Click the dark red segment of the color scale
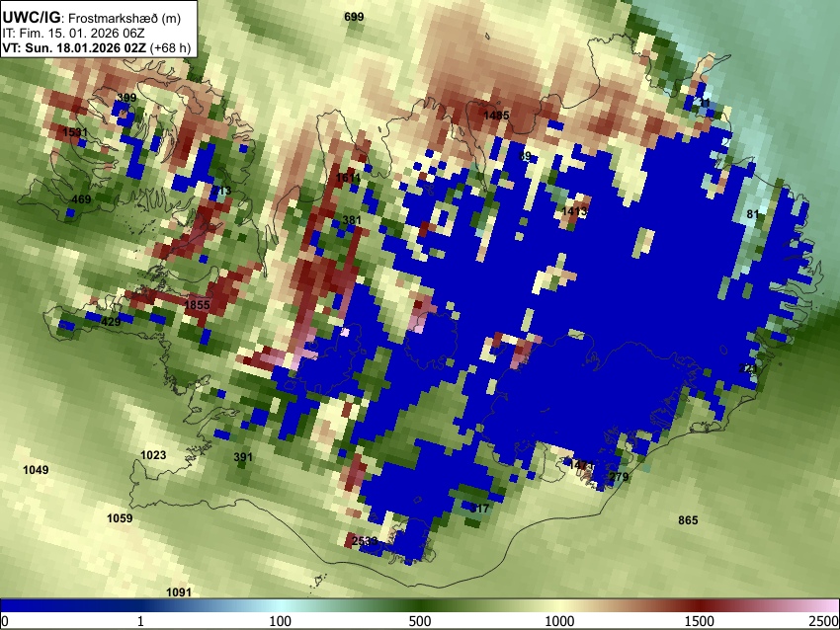The image size is (840, 630). (699, 605)
